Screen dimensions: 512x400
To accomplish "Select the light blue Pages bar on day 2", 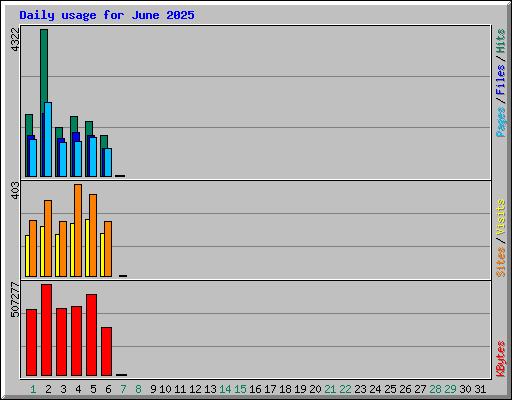I will click(48, 139).
